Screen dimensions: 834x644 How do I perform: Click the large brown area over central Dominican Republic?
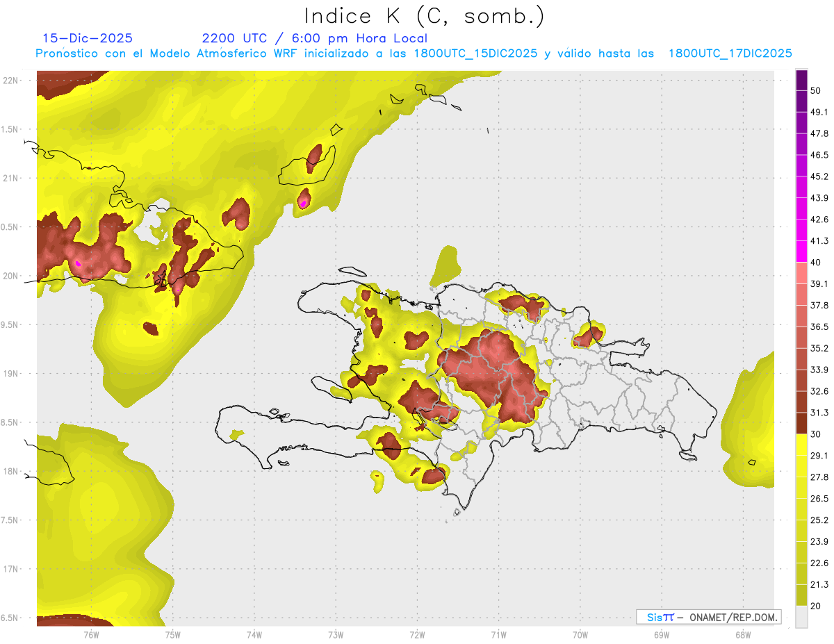(x=493, y=375)
